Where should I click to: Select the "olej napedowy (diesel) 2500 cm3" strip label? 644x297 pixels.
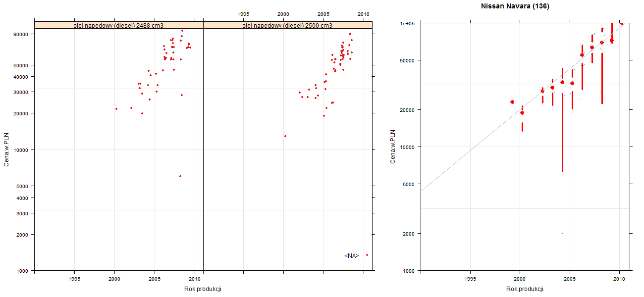click(x=288, y=25)
